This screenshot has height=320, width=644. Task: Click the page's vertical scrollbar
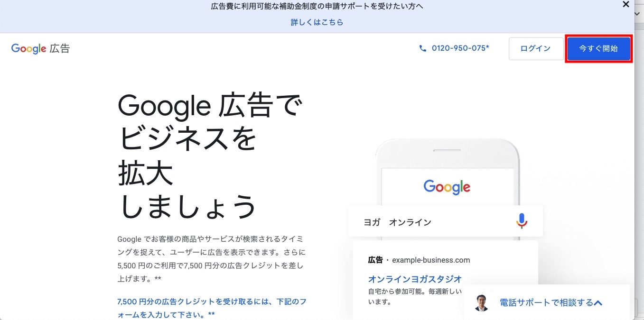pos(639,166)
